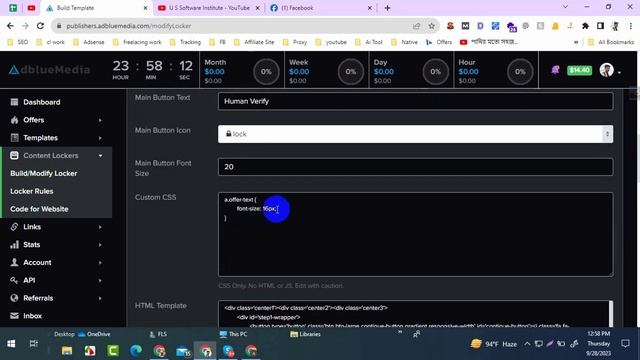This screenshot has height=360, width=640.
Task: Click the Week earnings 0% circle
Action: click(351, 72)
